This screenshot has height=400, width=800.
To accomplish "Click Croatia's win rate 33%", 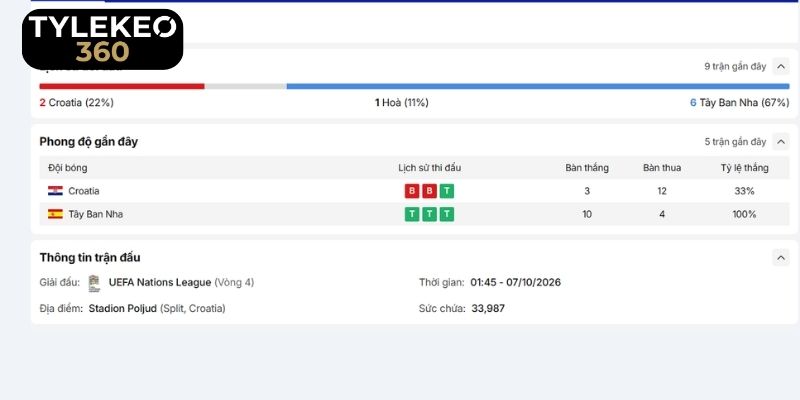I will (744, 191).
